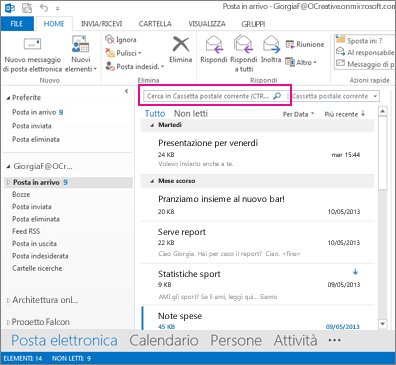Switch to the GRUPPI tab
Image resolution: width=396 pixels, height=365 pixels.
(253, 24)
